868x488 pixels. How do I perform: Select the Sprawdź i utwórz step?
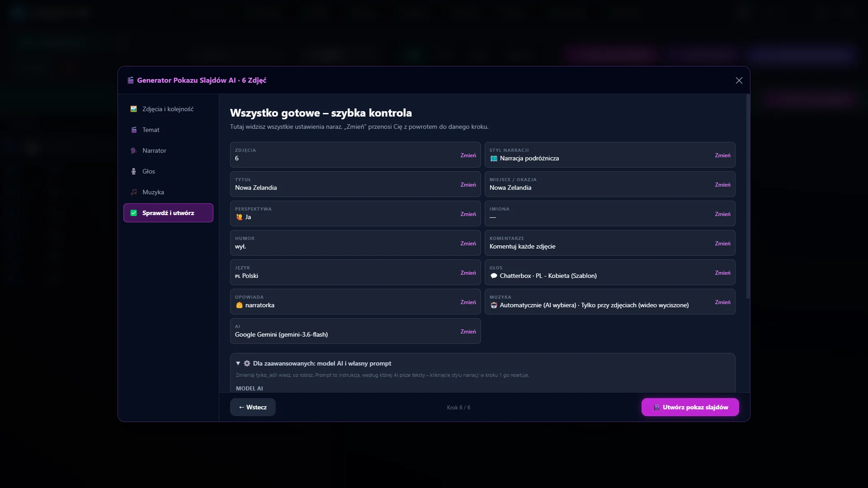[168, 213]
